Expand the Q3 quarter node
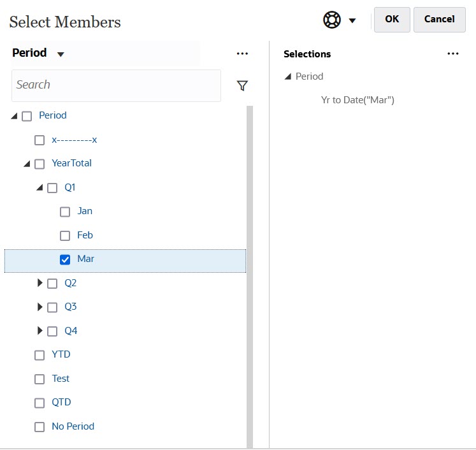 pyautogui.click(x=41, y=307)
